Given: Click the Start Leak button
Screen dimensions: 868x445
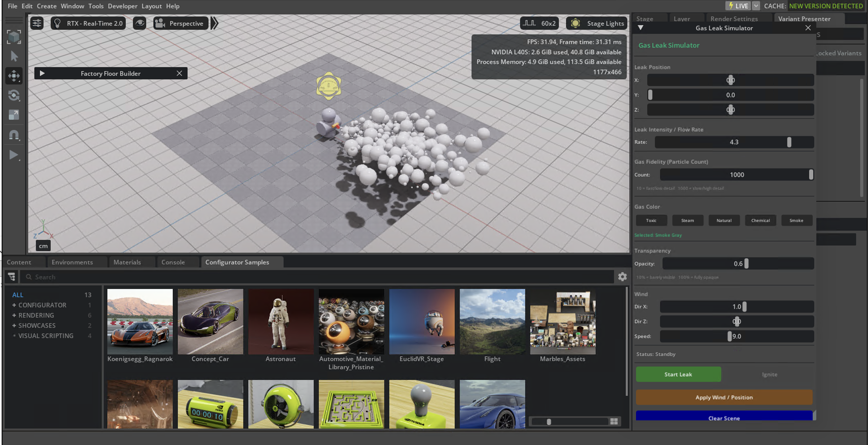Looking at the screenshot, I should (x=678, y=374).
